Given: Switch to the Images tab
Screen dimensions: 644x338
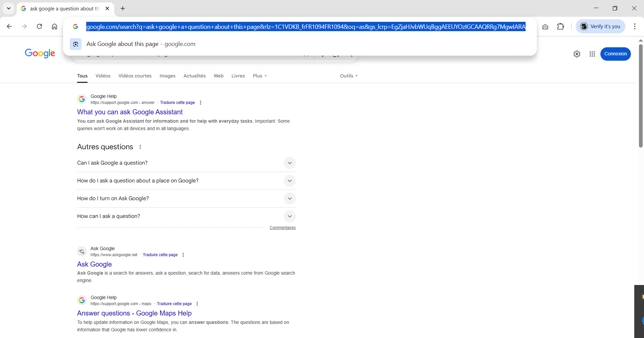Looking at the screenshot, I should click(x=167, y=76).
